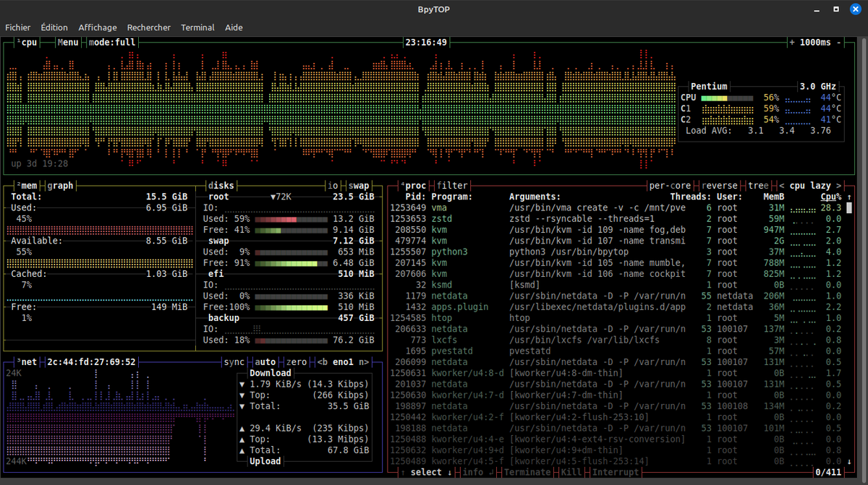Screen dimensions: 868x485
Task: Toggle network auto scaling
Action: pyautogui.click(x=265, y=362)
